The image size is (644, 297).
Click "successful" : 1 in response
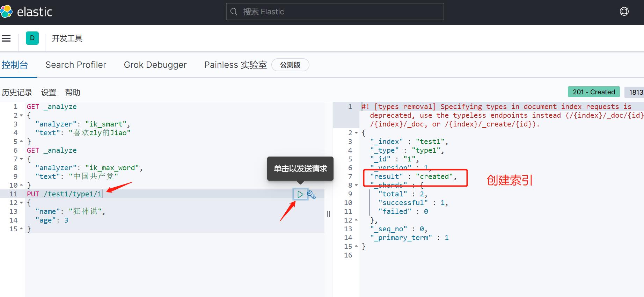[414, 203]
